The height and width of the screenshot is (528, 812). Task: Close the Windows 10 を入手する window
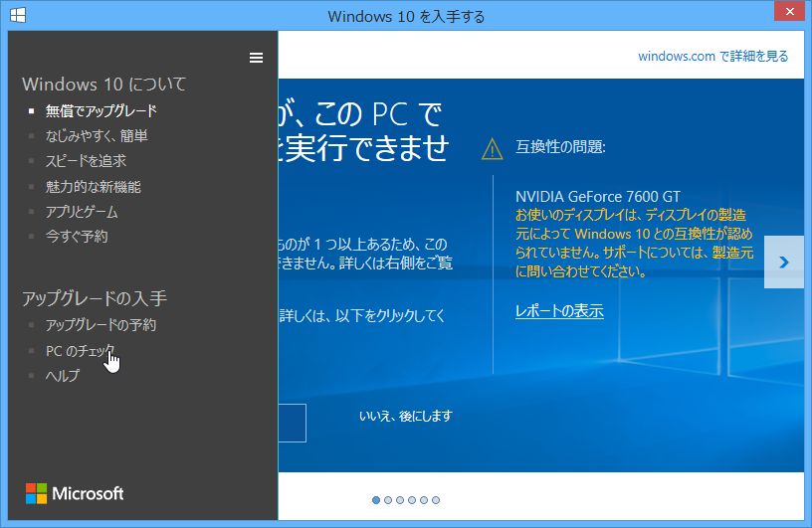[x=789, y=11]
